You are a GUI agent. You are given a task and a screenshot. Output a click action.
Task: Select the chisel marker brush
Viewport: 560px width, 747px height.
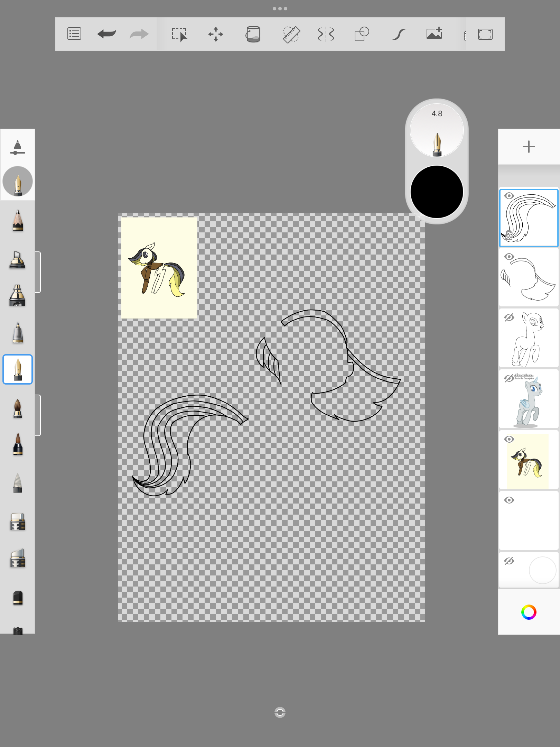click(x=18, y=259)
